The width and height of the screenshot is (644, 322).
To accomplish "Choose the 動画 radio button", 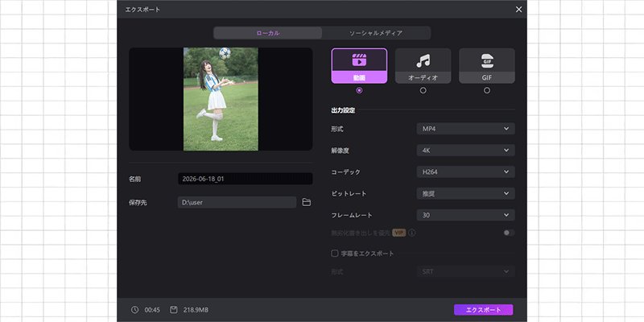I will point(359,90).
